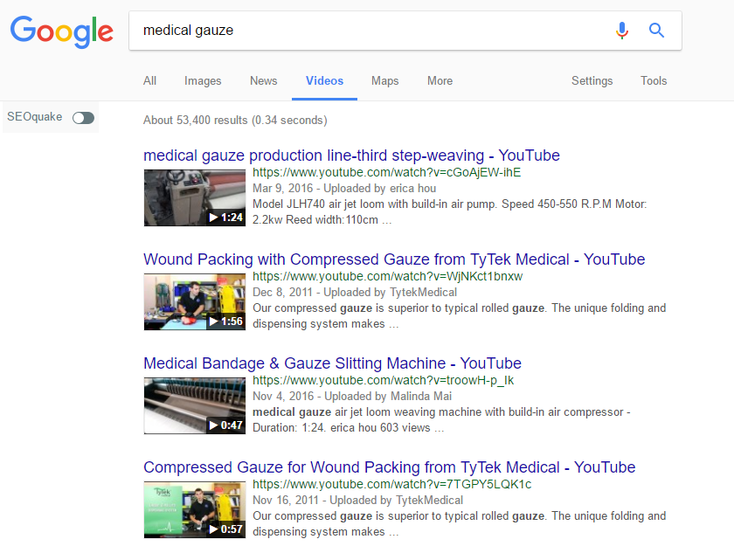This screenshot has height=560, width=734.
Task: Open Wound Packing with Compressed Gauze result
Action: pos(394,259)
